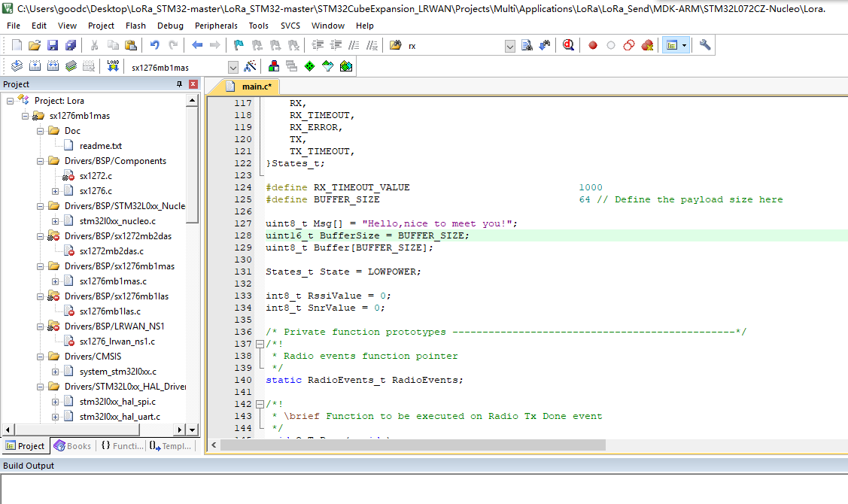Click the project tree vertical scrollbar
This screenshot has height=504, width=848.
[192, 165]
